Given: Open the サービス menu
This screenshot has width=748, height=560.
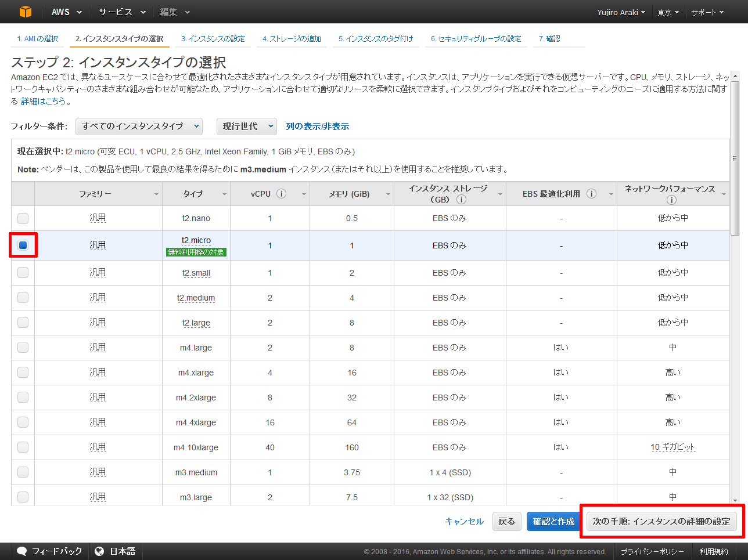Looking at the screenshot, I should [x=122, y=12].
